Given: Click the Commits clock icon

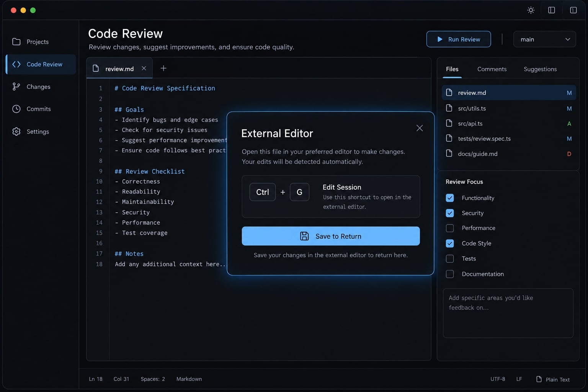Looking at the screenshot, I should point(16,109).
